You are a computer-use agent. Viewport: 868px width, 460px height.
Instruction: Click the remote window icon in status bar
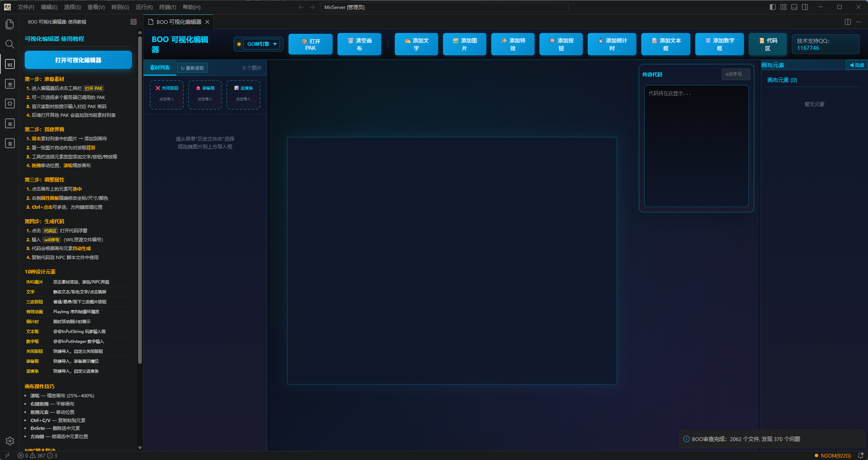coord(7,455)
